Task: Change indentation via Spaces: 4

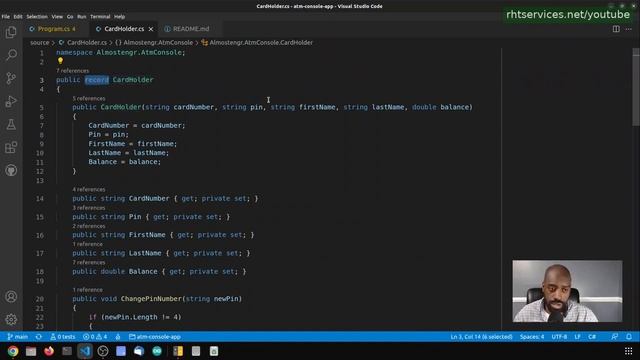Action: click(x=532, y=337)
